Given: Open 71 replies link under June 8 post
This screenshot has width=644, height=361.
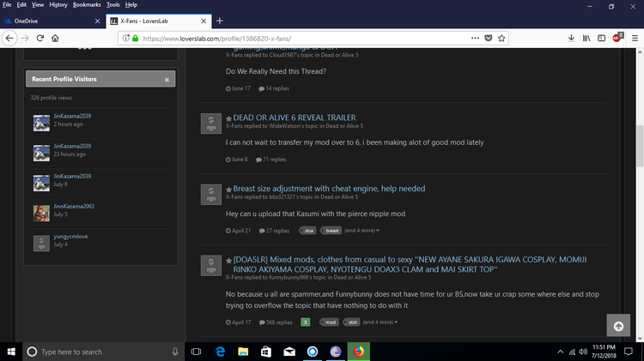Looking at the screenshot, I should 271,159.
